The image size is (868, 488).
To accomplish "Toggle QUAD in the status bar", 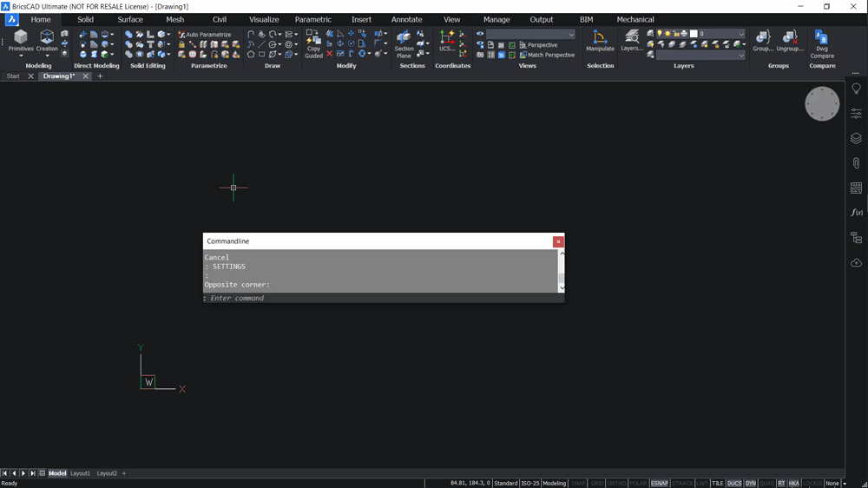I will point(766,484).
